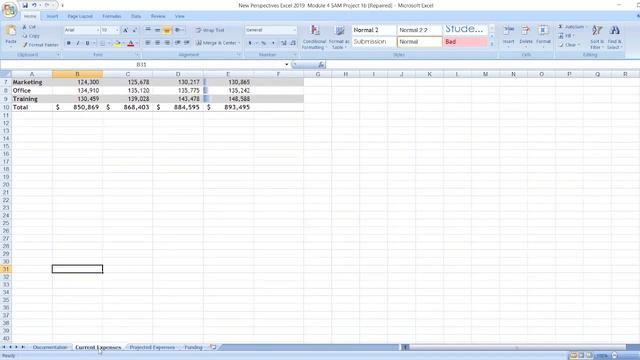Toggle Align Text Left
The height and width of the screenshot is (360, 640).
[x=148, y=43]
